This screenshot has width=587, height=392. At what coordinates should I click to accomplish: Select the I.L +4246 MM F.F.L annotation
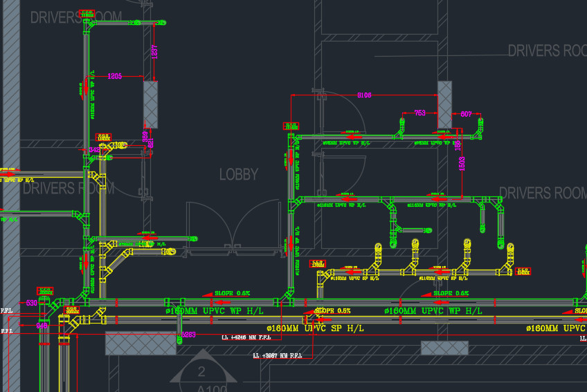246,338
